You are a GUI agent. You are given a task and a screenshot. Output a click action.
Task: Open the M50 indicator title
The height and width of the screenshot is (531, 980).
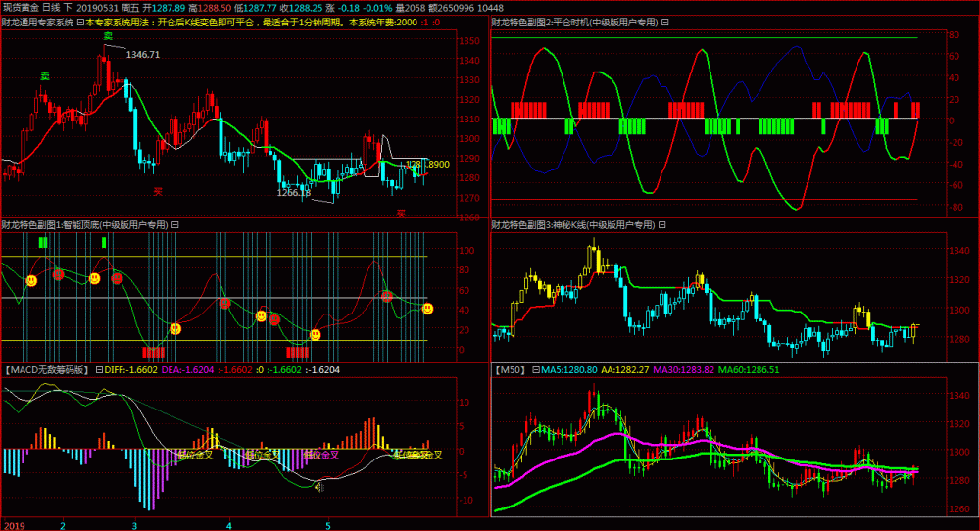tap(510, 369)
